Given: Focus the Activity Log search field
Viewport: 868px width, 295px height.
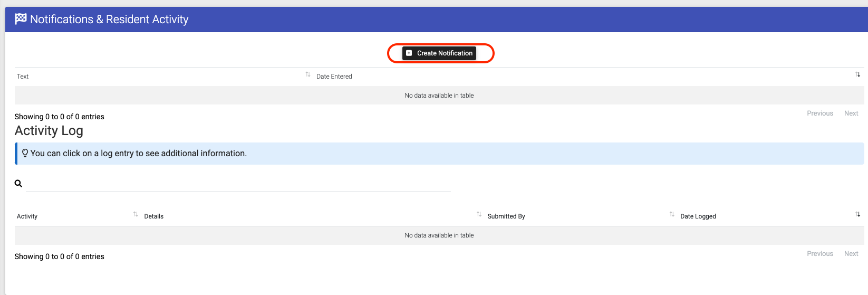Looking at the screenshot, I should (238, 184).
